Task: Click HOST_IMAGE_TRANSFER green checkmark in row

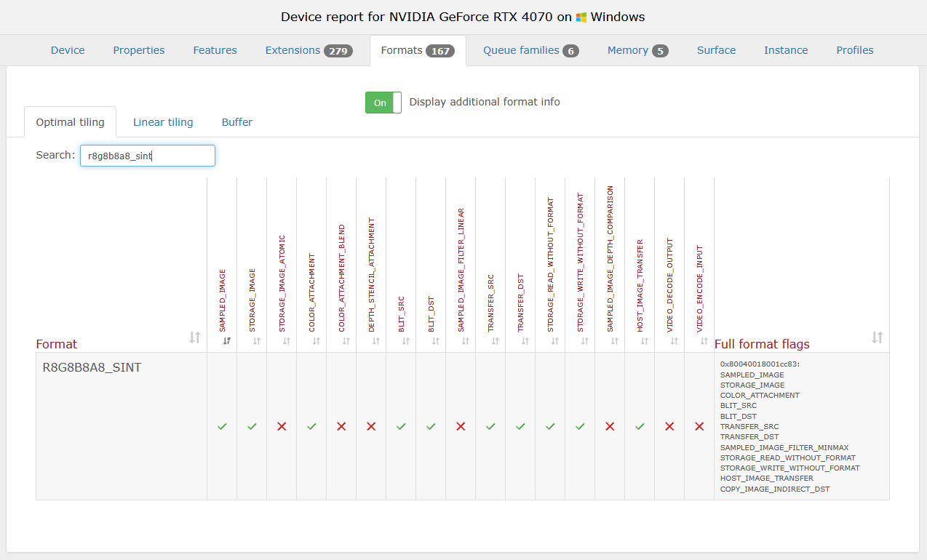Action: [x=640, y=426]
